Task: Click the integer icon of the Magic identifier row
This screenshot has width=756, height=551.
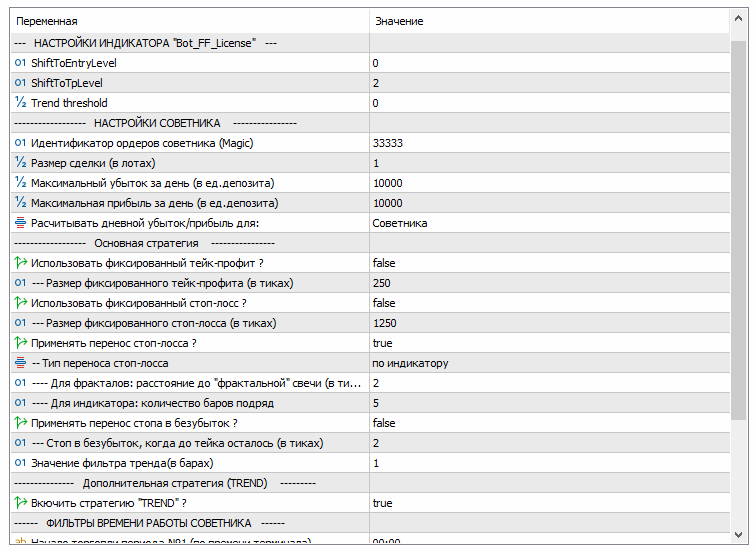Action: coord(20,143)
